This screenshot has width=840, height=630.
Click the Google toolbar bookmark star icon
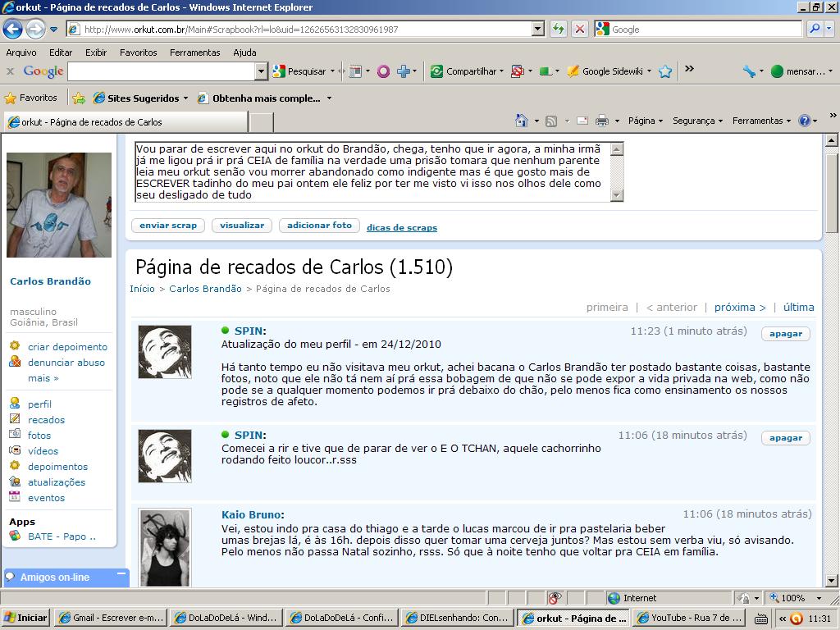click(x=665, y=71)
